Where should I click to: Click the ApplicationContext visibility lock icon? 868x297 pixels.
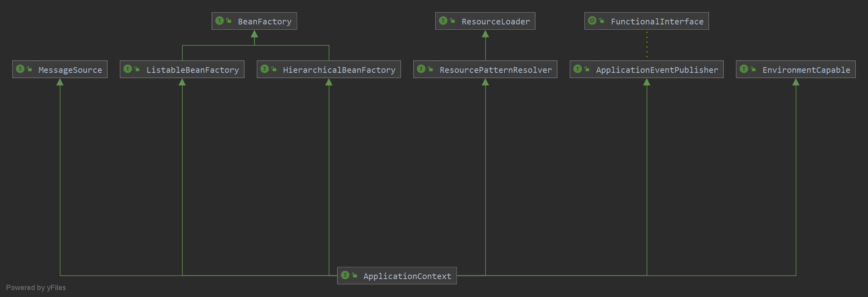355,275
